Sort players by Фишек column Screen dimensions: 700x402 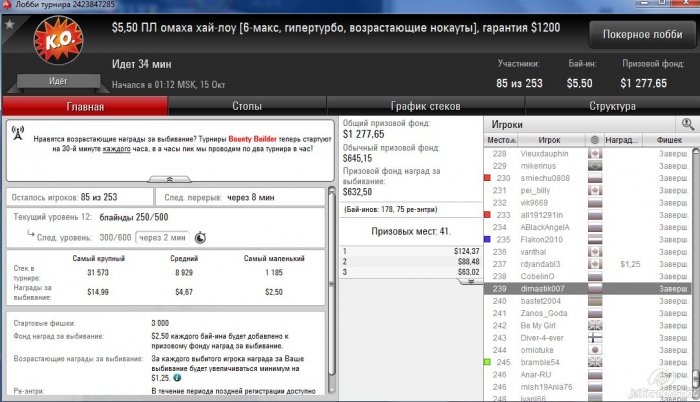(x=669, y=140)
